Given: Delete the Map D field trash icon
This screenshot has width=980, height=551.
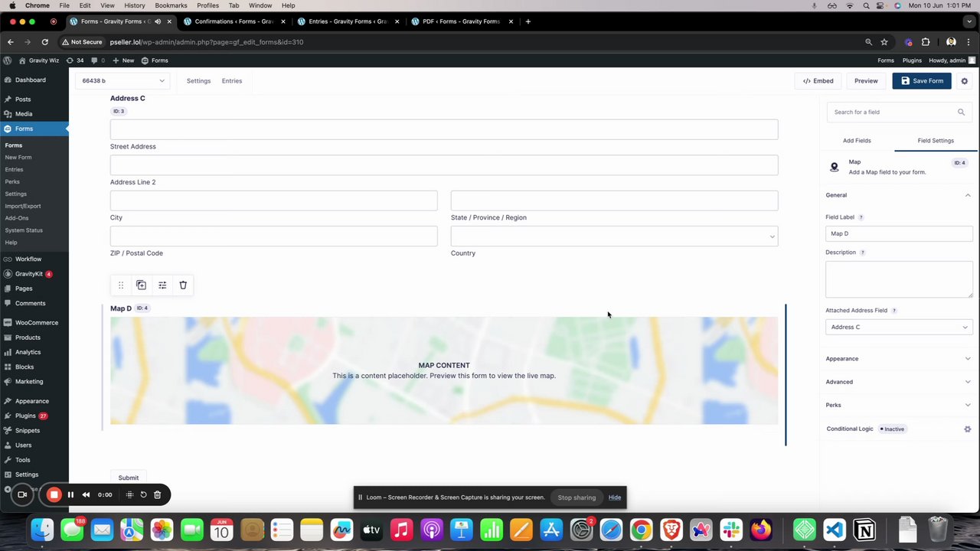Looking at the screenshot, I should point(183,285).
